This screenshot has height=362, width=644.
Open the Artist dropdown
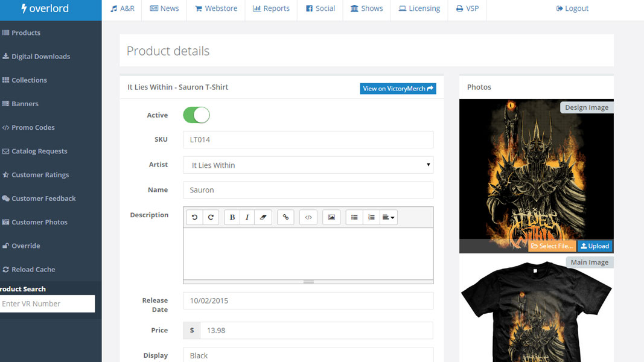pyautogui.click(x=308, y=165)
